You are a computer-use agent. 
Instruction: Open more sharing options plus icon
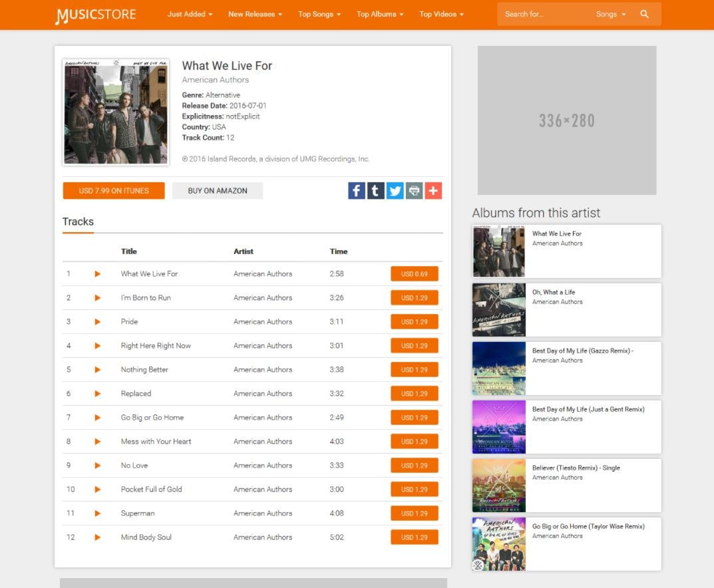pos(433,191)
